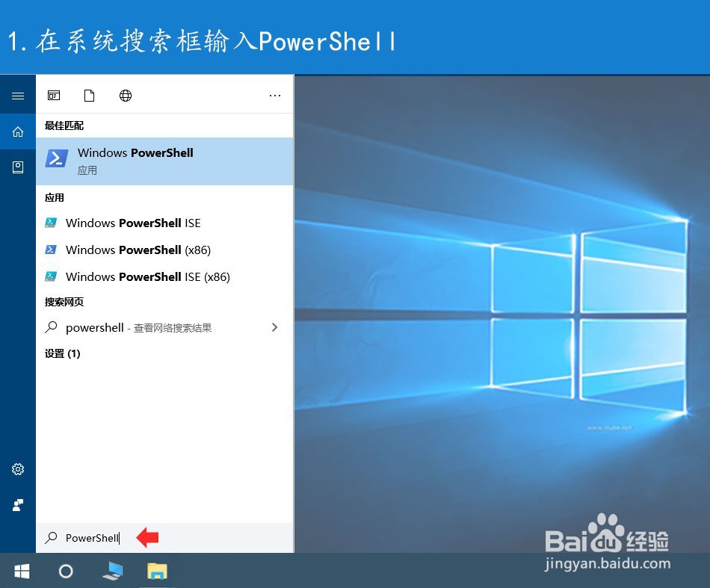The width and height of the screenshot is (710, 588).
Task: Expand web results with the right chevron
Action: [x=275, y=327]
